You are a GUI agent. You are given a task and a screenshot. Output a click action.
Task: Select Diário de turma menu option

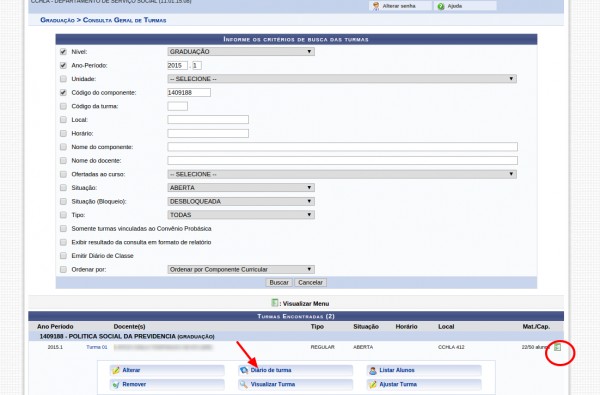[x=295, y=370]
